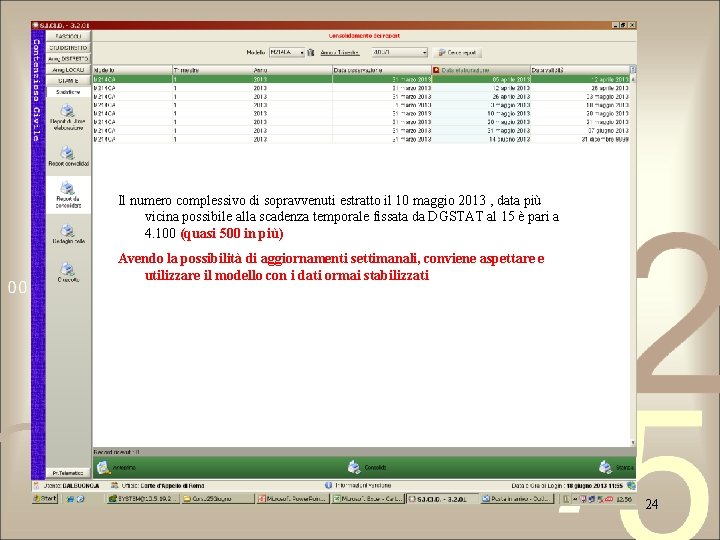Open the Aeg DISTRETTO sidebar tab
720x540 pixels.
pos(68,59)
